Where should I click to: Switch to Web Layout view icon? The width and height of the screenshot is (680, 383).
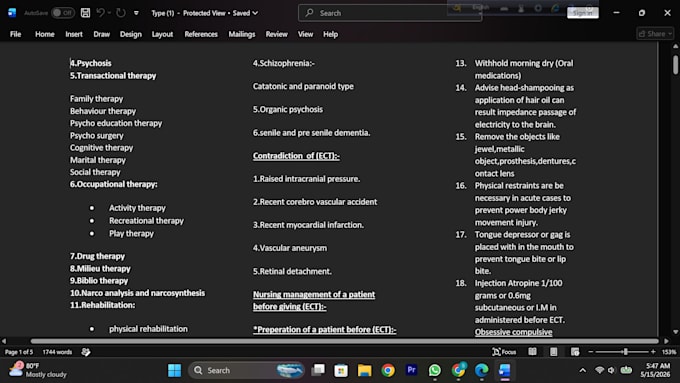(575, 352)
